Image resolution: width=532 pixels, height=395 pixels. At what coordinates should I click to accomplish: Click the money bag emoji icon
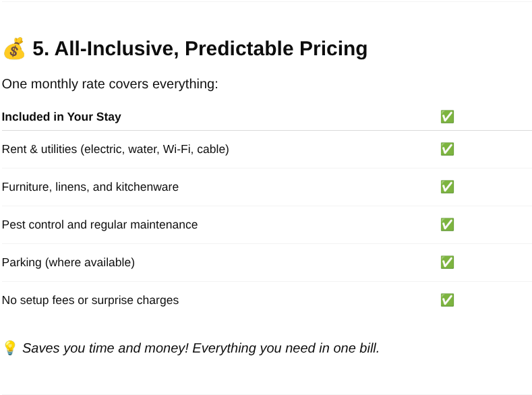14,49
